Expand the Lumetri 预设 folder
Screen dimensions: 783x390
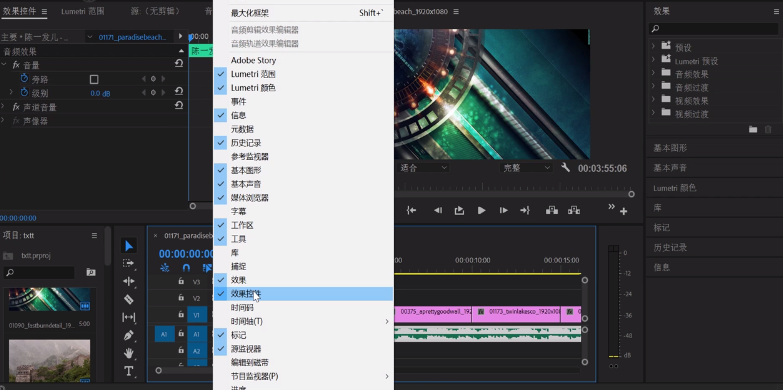pos(653,59)
